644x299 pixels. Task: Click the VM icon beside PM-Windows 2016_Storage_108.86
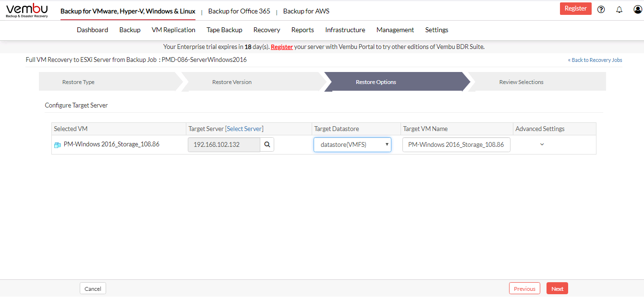pos(58,144)
